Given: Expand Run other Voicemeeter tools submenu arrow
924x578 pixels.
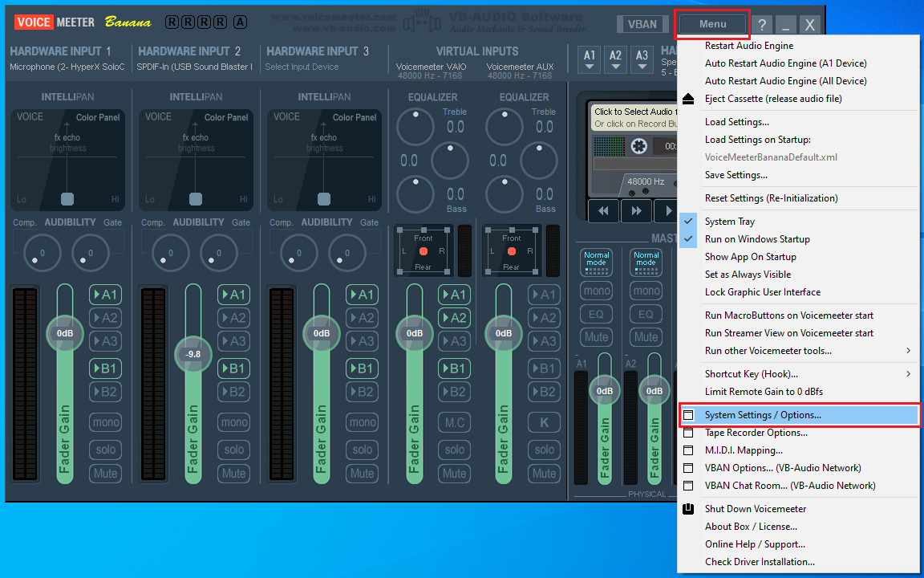Looking at the screenshot, I should coord(908,351).
